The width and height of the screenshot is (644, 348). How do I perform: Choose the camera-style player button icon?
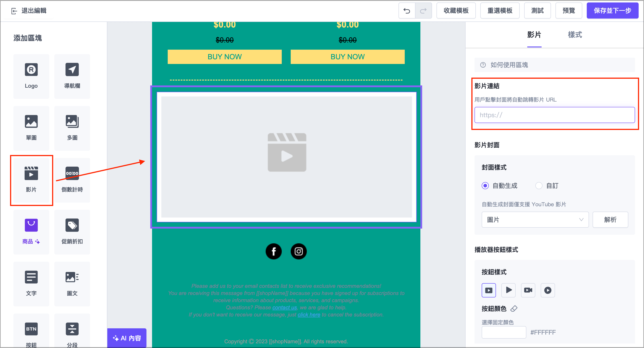[x=528, y=290]
